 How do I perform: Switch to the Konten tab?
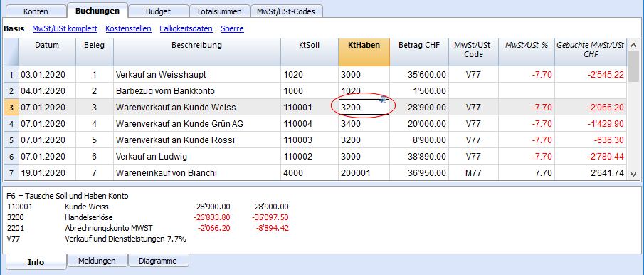36,11
